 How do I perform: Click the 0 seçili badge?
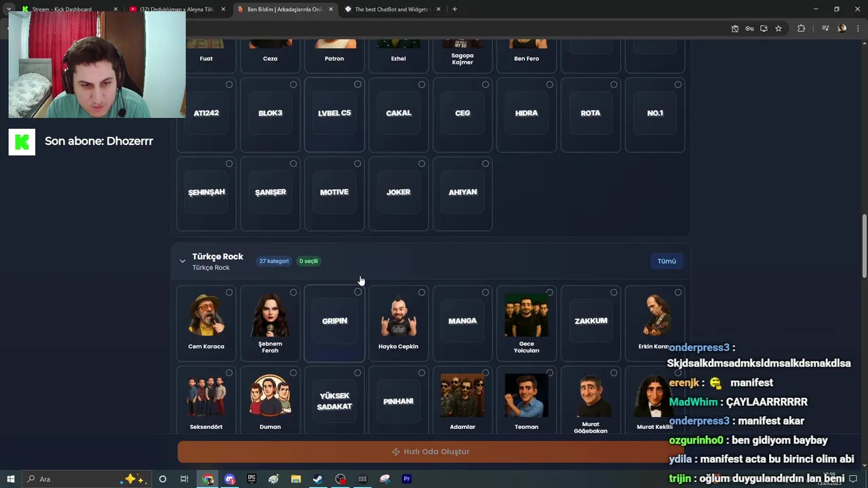(x=309, y=261)
